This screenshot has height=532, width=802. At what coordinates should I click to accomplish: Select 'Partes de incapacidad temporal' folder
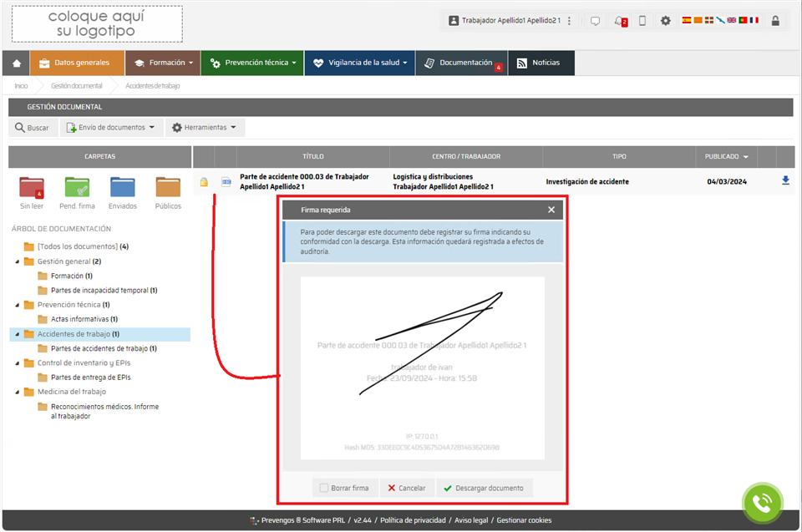coord(98,291)
